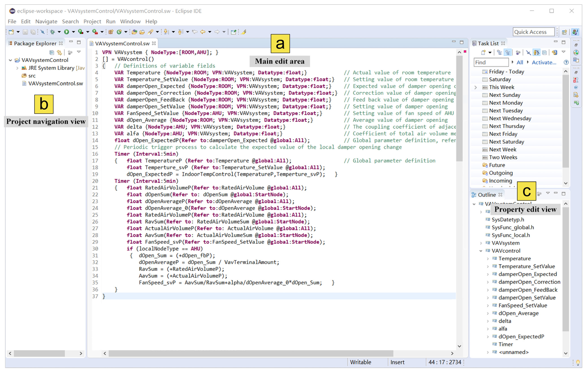Switch to the VAVsystemControl.sw editor tab
Image resolution: width=588 pixels, height=373 pixels.
coord(122,43)
